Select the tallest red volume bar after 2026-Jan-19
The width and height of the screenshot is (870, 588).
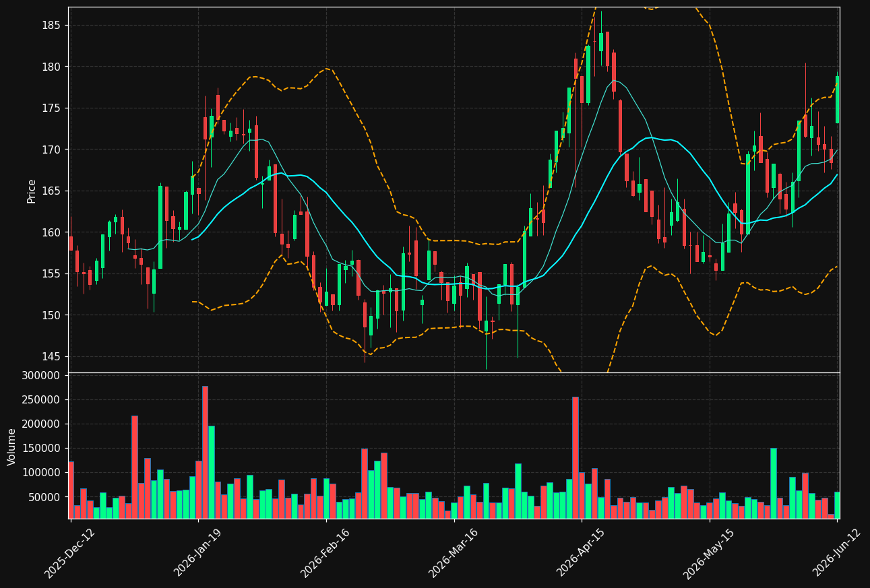(205, 452)
